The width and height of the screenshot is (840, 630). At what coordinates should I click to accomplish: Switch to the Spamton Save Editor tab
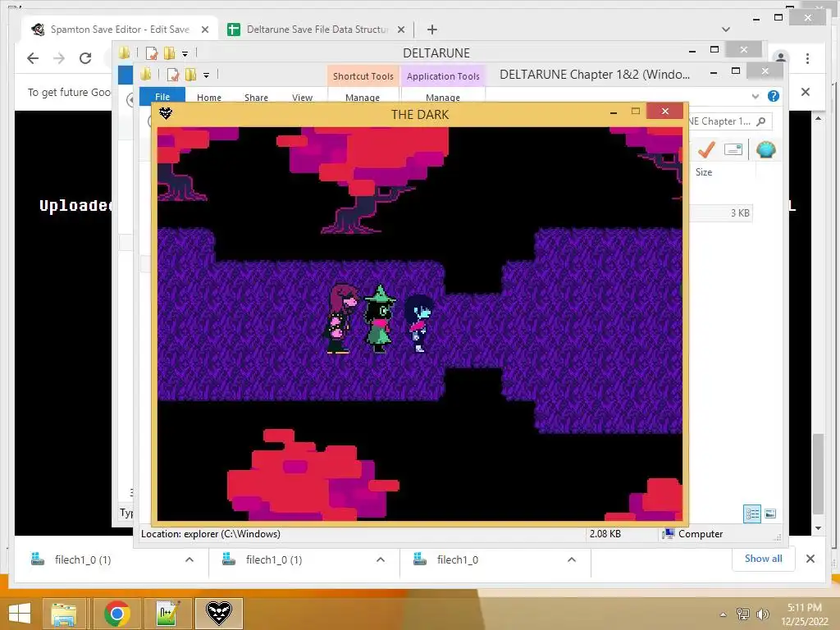pyautogui.click(x=119, y=30)
